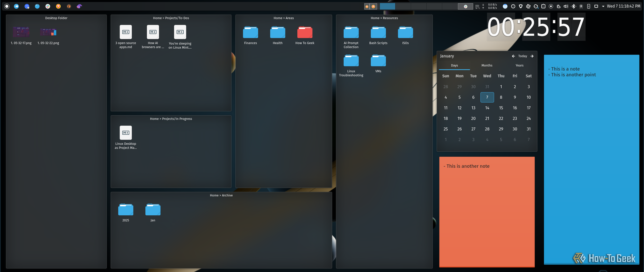The width and height of the screenshot is (644, 272).
Task: Click the first Brave window in task manager
Action: [x=367, y=7]
